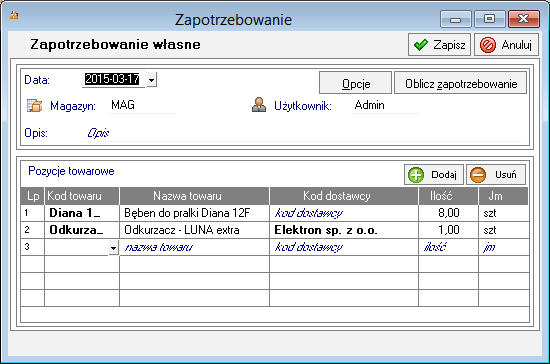Viewport: 550px width, 364px height.
Task: Minimize the Zapotrzebowanie window
Action: 456,19
